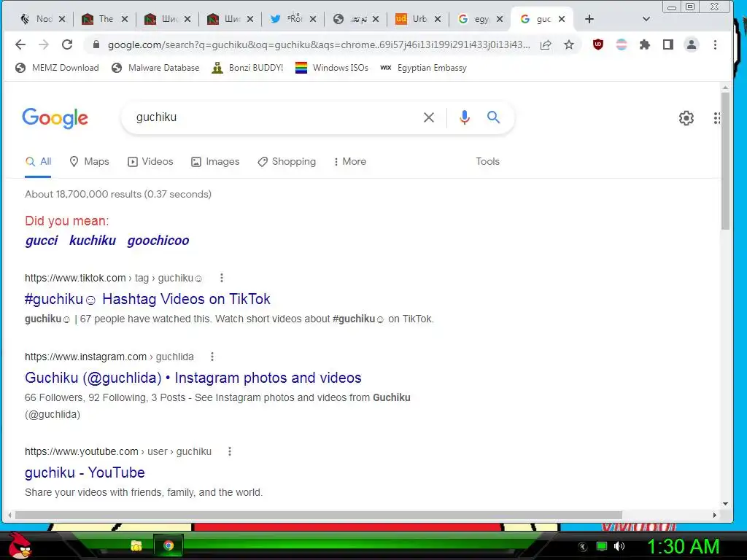Open the Guchiku Instagram result
Image resolution: width=747 pixels, height=560 pixels.
click(x=193, y=378)
